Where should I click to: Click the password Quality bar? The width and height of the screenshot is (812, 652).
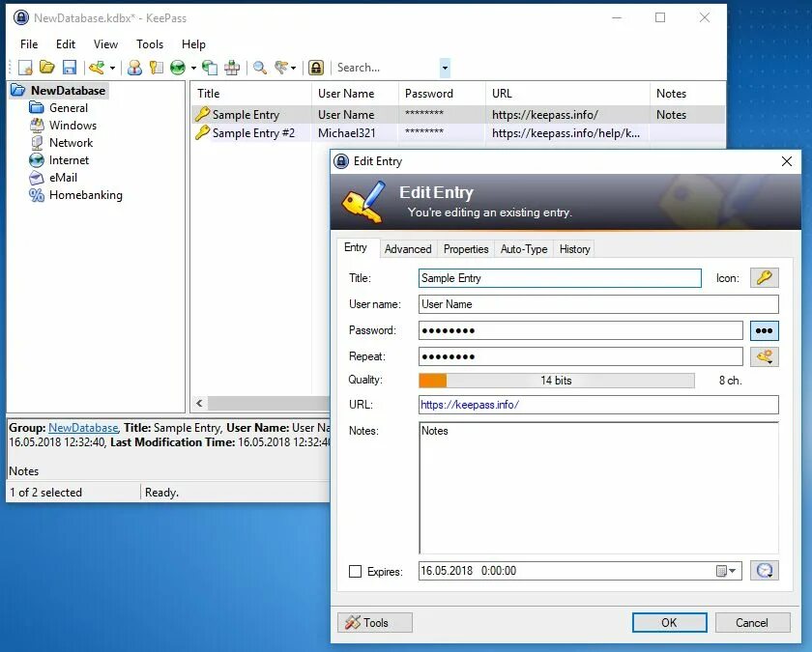(557, 381)
